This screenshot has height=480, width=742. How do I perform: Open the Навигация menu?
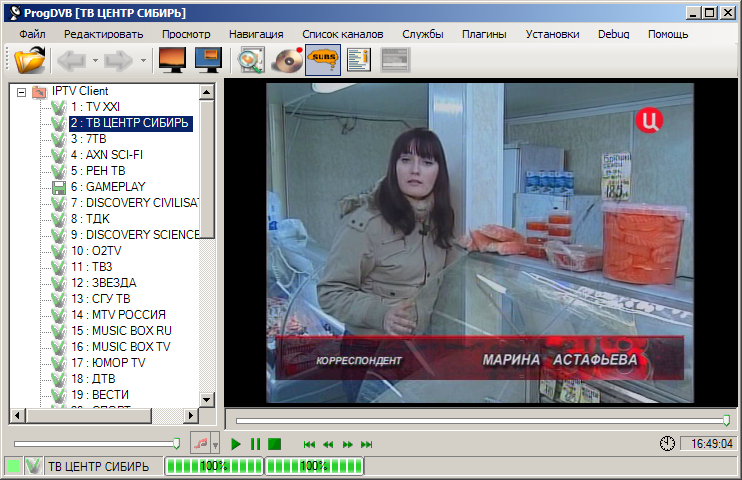pos(256,34)
